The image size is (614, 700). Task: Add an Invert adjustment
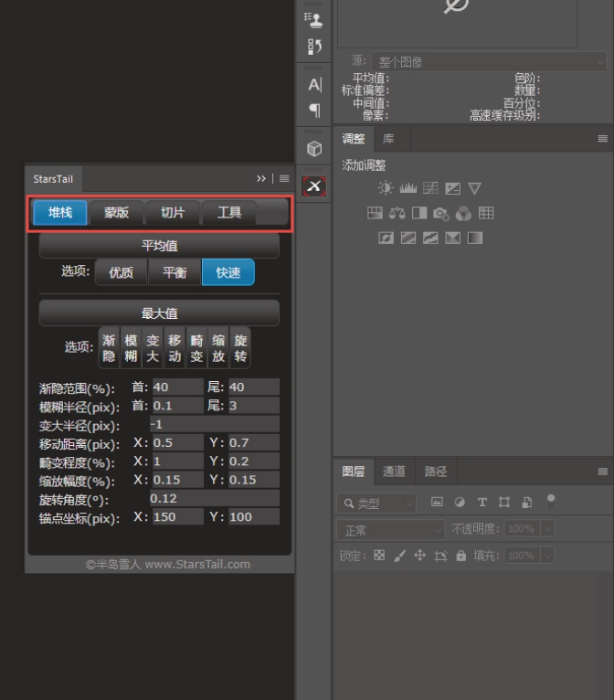[386, 238]
